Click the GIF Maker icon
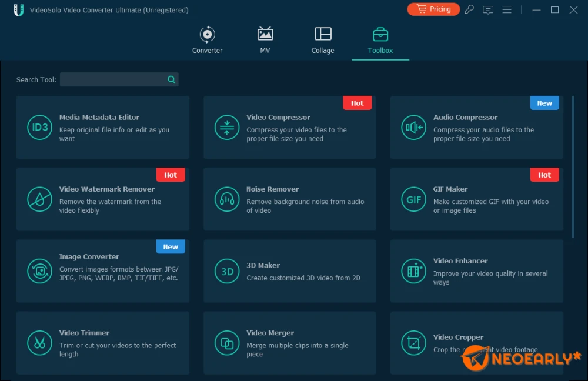588x381 pixels. [413, 199]
